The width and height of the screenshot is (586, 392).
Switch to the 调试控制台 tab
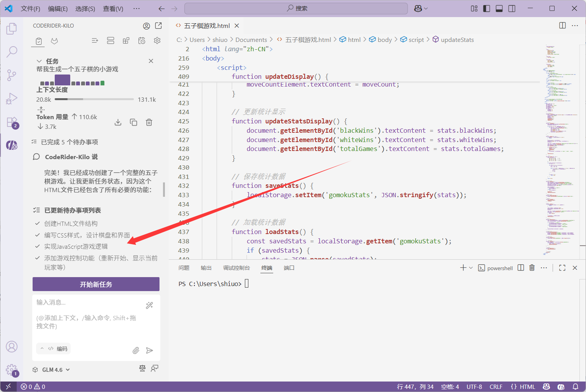click(x=236, y=268)
